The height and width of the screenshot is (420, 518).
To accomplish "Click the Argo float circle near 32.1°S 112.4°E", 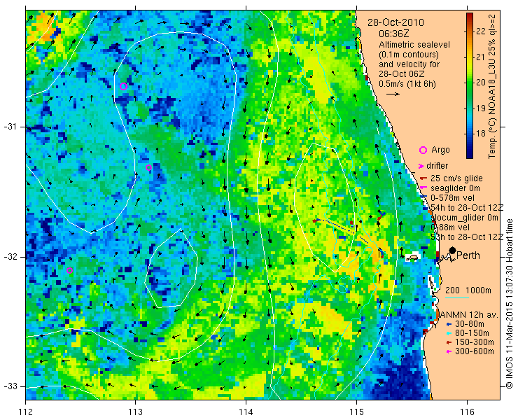I will point(70,271).
